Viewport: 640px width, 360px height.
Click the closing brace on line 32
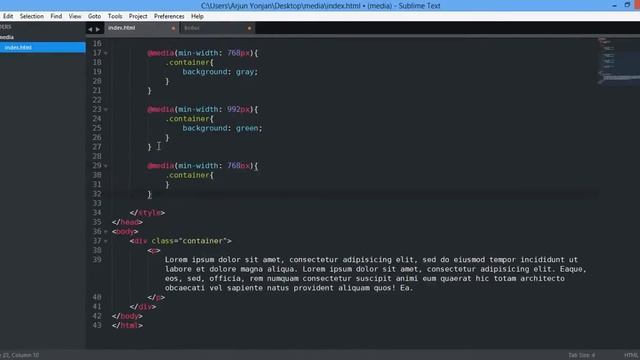pyautogui.click(x=149, y=194)
